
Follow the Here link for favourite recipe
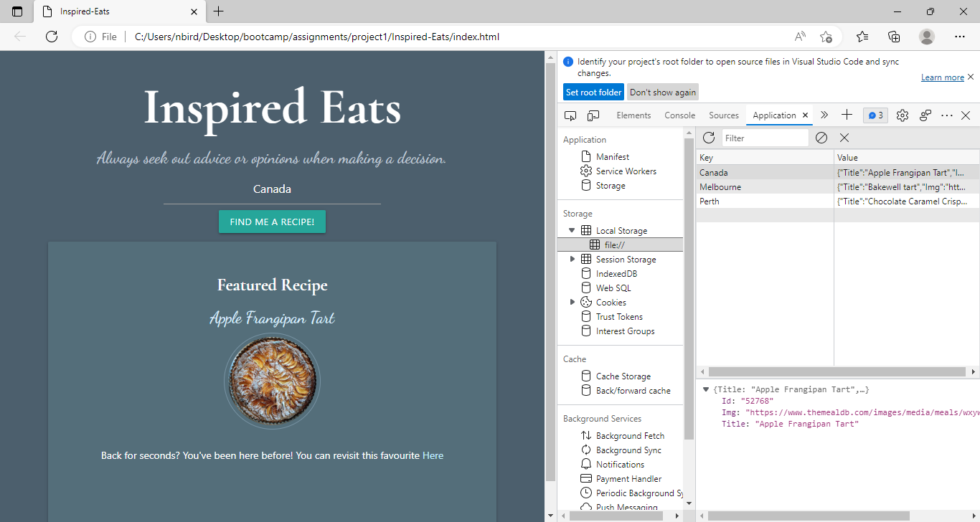[433, 455]
